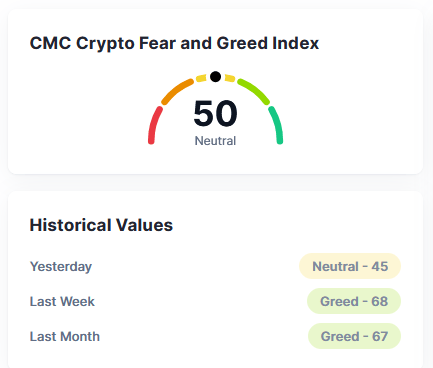Viewport: 433px width, 368px height.
Task: Click the Neutral label under the gauge
Action: pyautogui.click(x=215, y=141)
